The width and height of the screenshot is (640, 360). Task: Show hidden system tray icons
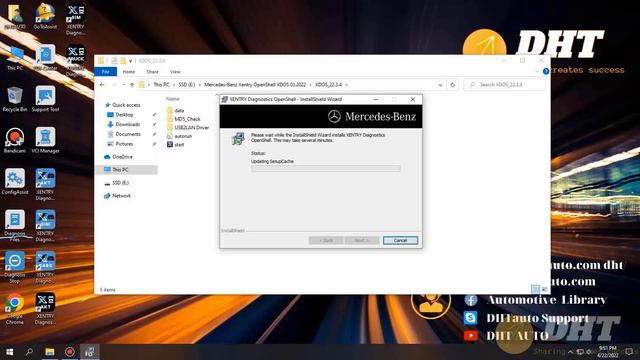click(x=571, y=351)
